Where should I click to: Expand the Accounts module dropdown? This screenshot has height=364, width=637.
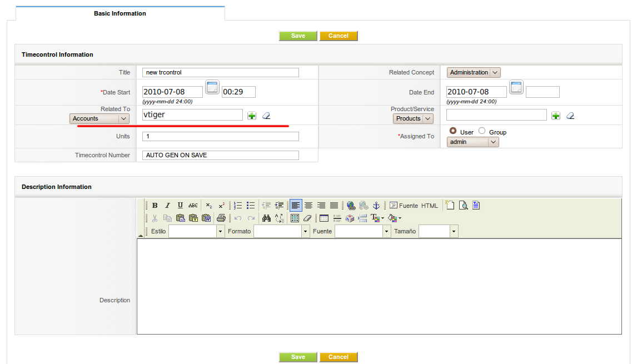[x=99, y=118]
